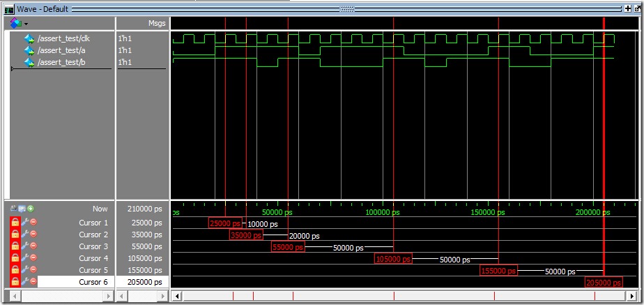Click the 1'h1 value of clk signal

coord(125,38)
